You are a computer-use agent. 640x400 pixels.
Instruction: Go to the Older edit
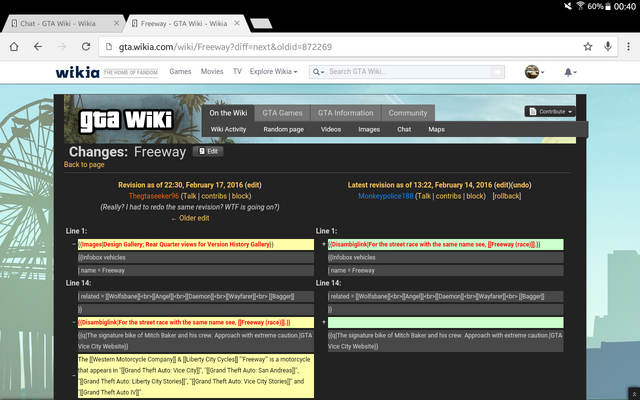(190, 218)
